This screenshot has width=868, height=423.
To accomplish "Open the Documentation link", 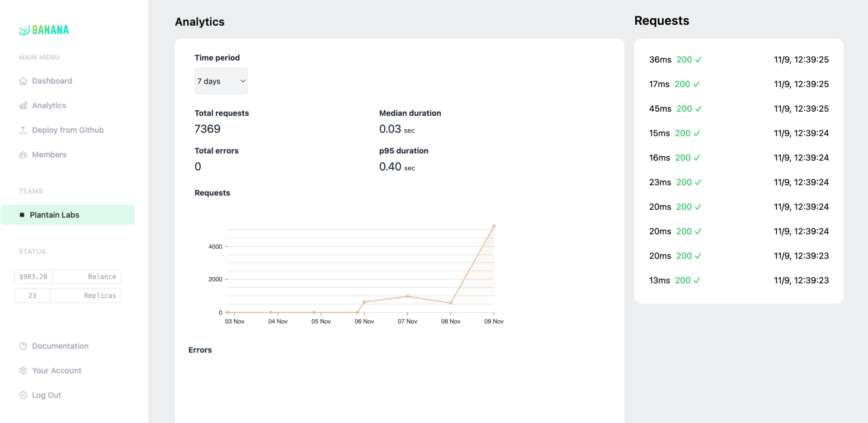I will click(x=60, y=346).
